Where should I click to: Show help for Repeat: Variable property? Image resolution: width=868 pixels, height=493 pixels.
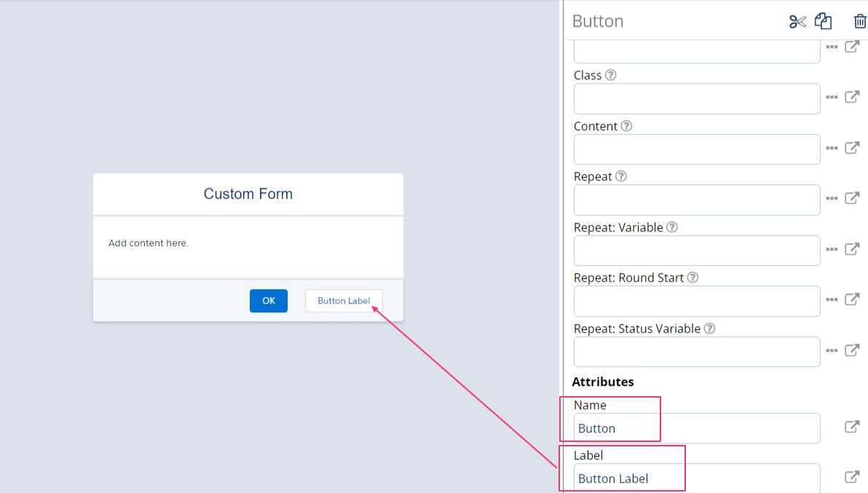click(x=672, y=227)
